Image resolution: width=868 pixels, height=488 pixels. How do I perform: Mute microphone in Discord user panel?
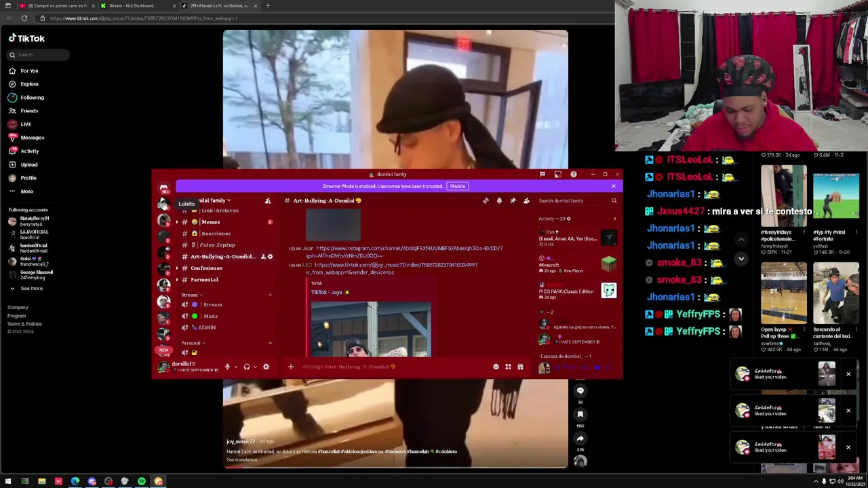pyautogui.click(x=227, y=367)
